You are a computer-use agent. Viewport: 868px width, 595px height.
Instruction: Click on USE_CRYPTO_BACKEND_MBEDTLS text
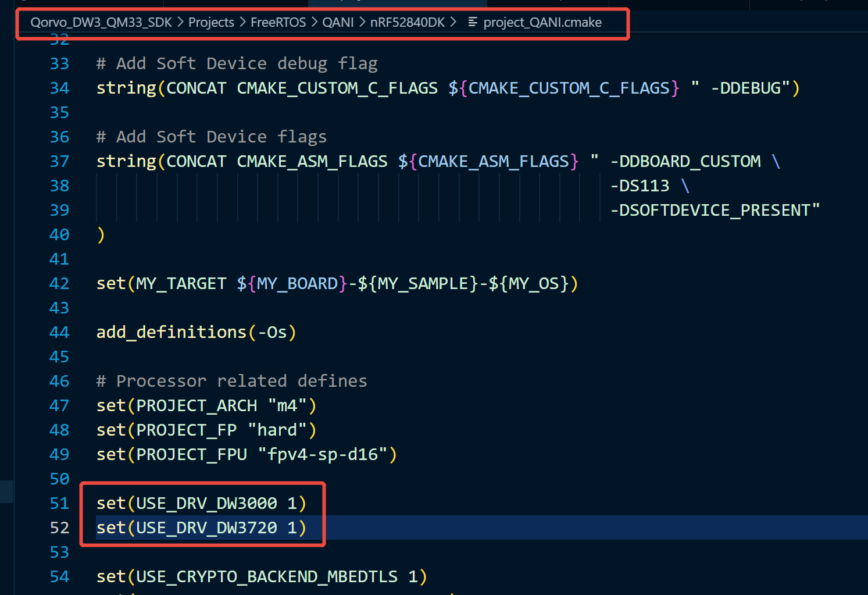coord(267,576)
